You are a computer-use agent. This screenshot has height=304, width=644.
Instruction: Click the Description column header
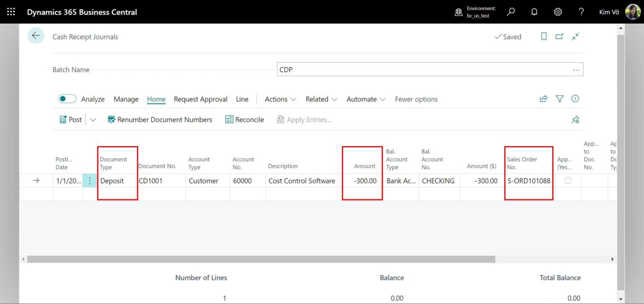(x=283, y=166)
